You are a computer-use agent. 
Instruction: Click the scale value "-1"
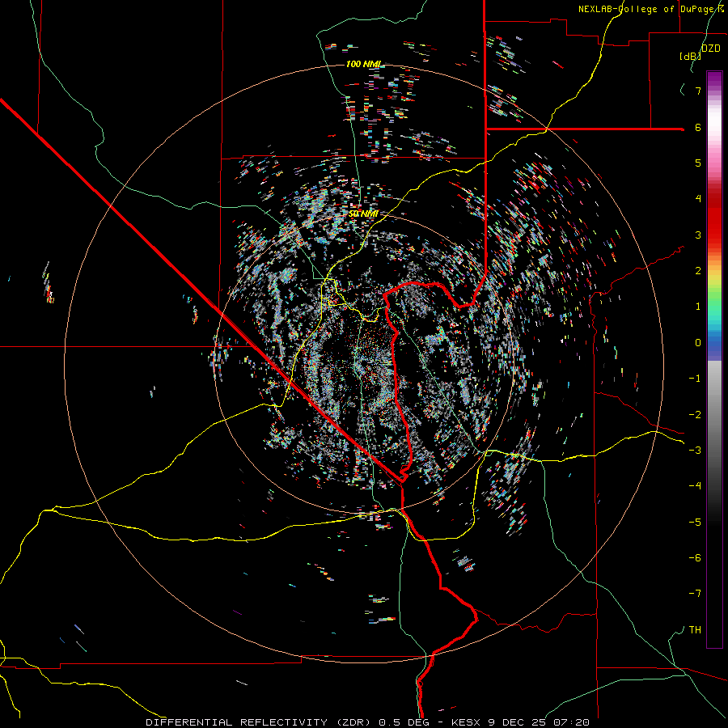tap(695, 379)
